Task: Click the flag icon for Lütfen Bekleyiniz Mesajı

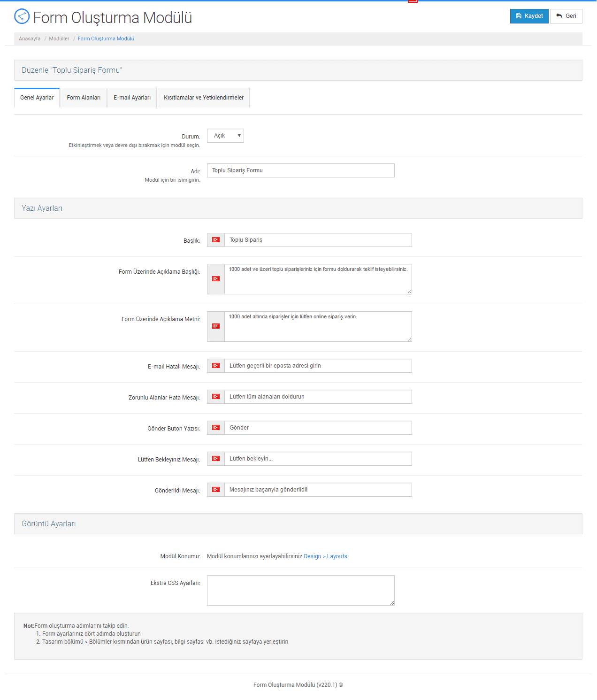Action: (x=216, y=459)
